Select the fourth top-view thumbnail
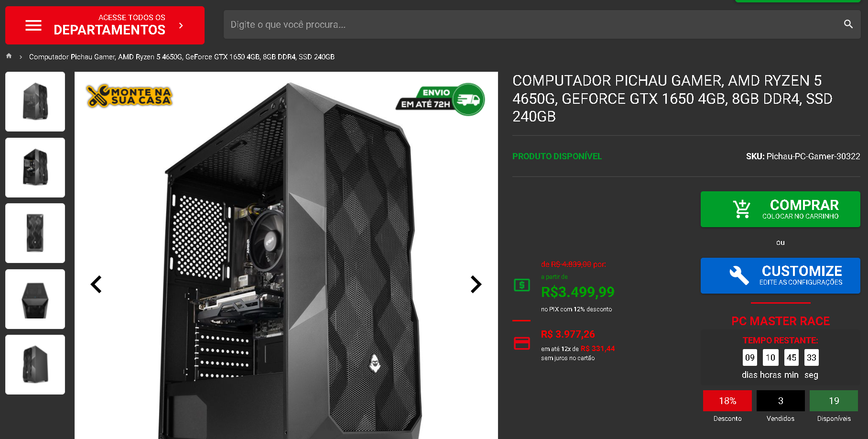 (35, 299)
